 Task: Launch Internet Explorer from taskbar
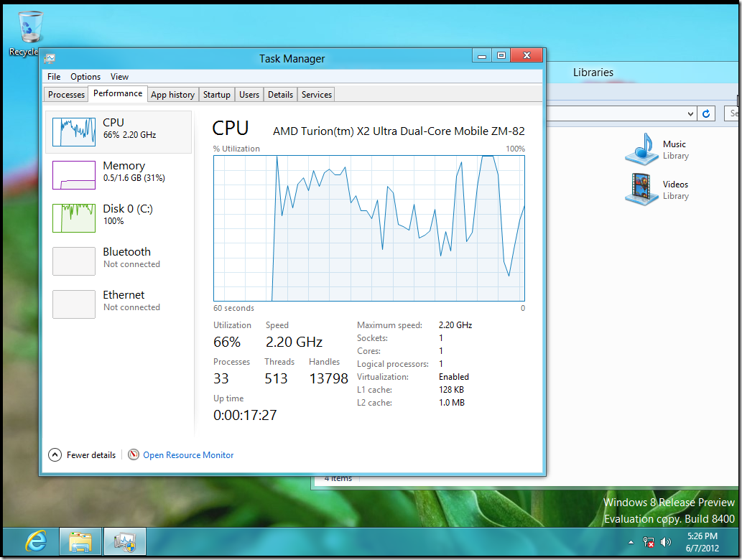pyautogui.click(x=37, y=541)
